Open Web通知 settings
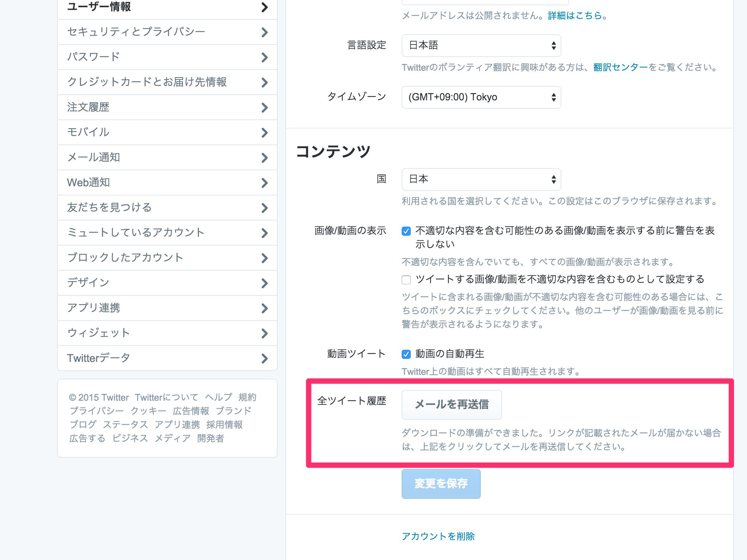The height and width of the screenshot is (560, 747). point(167,182)
